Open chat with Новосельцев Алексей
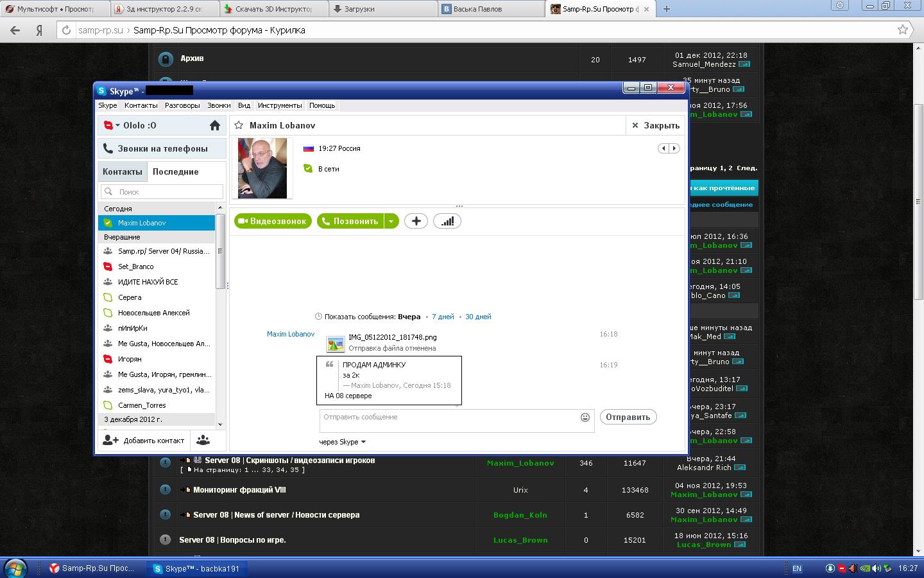Image resolution: width=924 pixels, height=578 pixels. coord(157,313)
